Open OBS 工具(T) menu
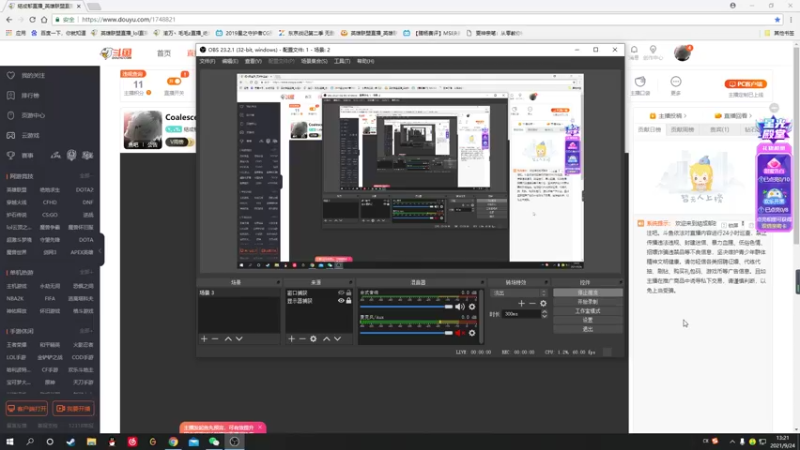Image resolution: width=800 pixels, height=450 pixels. [x=342, y=61]
